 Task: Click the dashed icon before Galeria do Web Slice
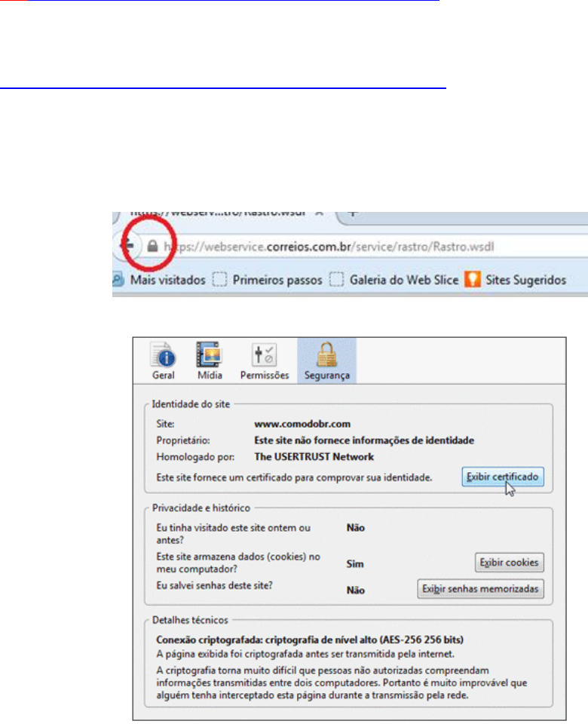coord(337,279)
